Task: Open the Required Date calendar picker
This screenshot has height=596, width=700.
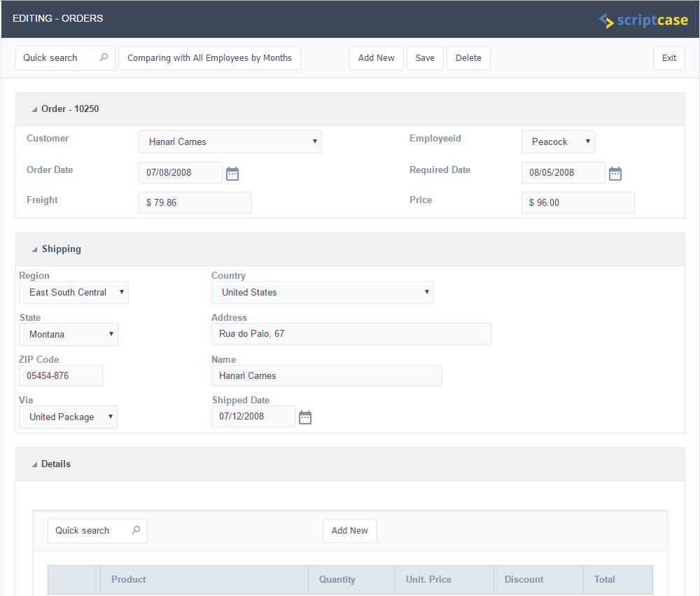Action: point(615,174)
